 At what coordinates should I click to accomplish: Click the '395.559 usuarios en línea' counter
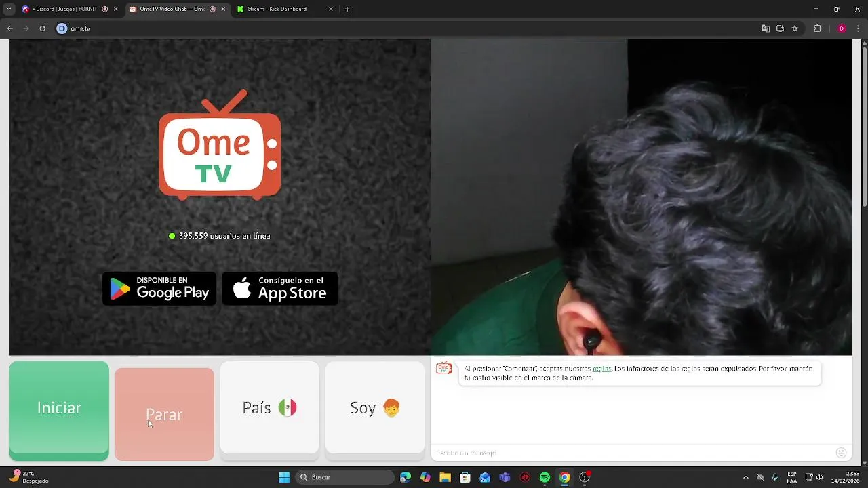(220, 236)
